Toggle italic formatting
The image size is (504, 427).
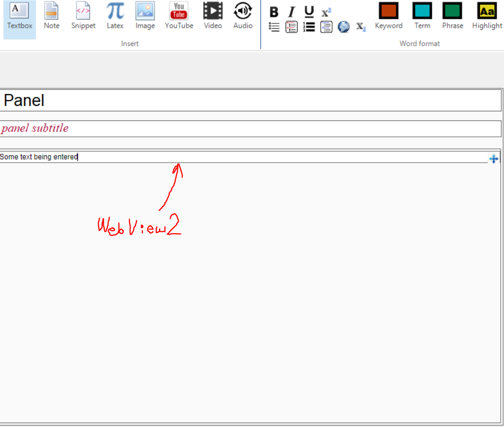click(291, 12)
